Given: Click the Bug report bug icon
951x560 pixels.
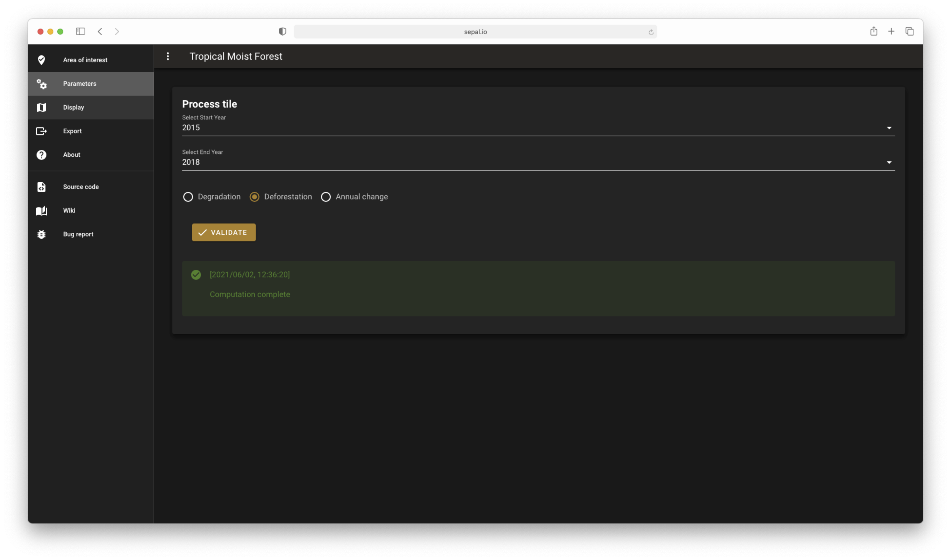Looking at the screenshot, I should pyautogui.click(x=41, y=234).
